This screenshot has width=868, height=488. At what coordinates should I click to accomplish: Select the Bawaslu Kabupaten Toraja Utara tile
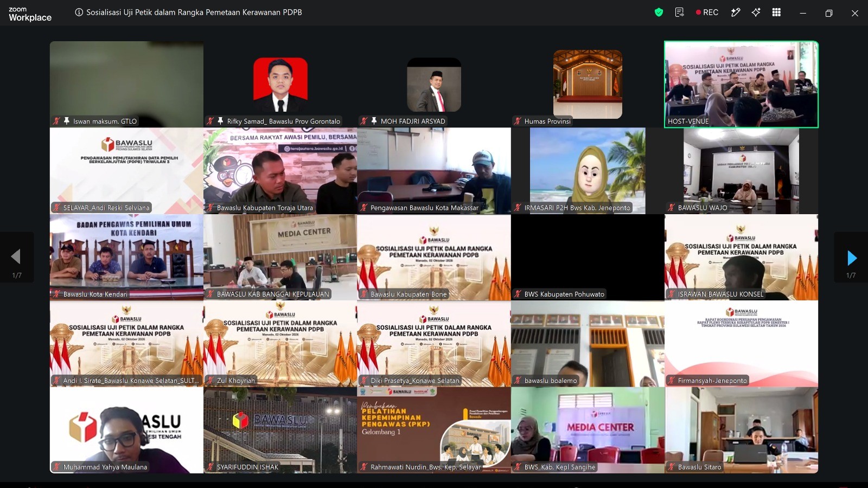click(x=280, y=171)
